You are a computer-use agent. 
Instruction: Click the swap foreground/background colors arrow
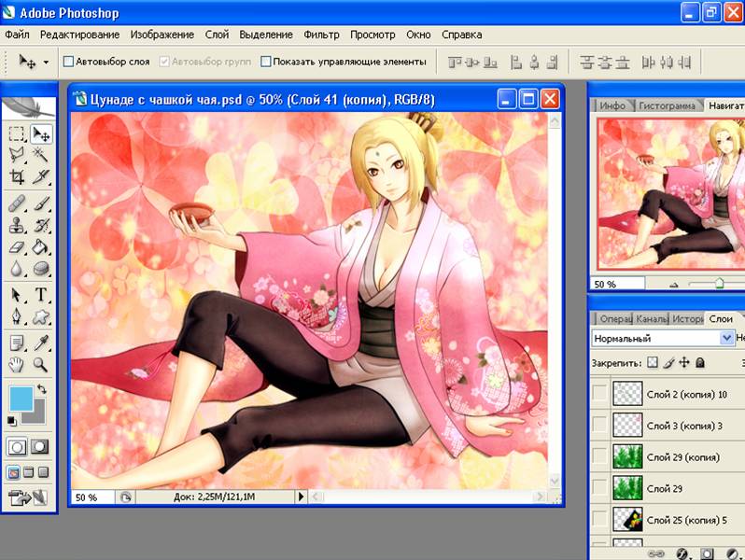click(x=42, y=388)
